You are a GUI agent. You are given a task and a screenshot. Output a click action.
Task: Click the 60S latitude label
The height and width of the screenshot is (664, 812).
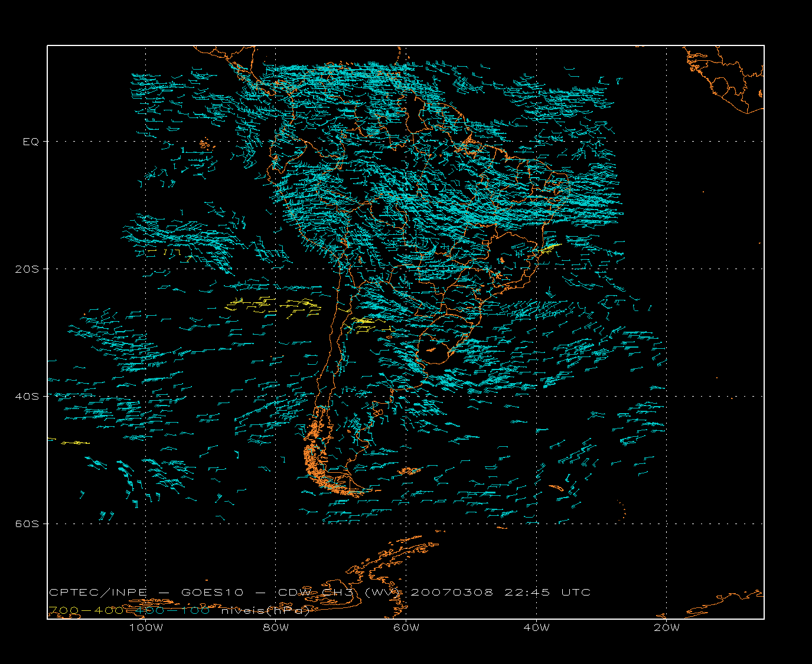[x=28, y=524]
